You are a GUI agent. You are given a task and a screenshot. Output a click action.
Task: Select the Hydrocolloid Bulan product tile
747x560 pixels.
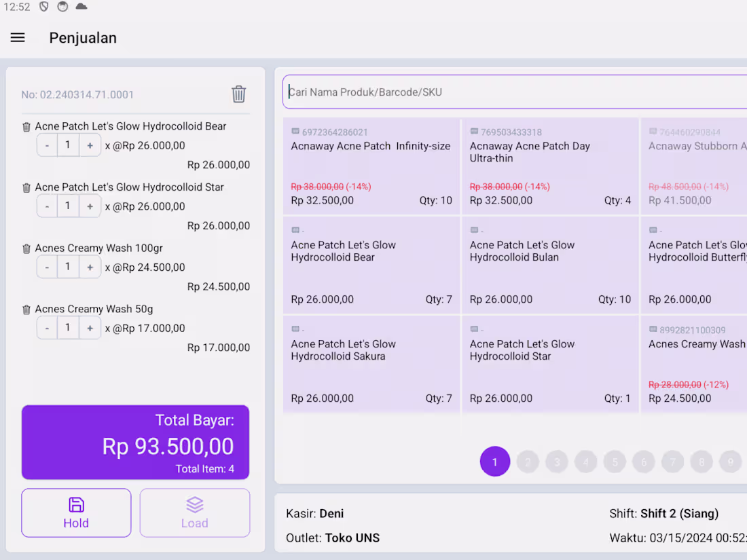550,265
